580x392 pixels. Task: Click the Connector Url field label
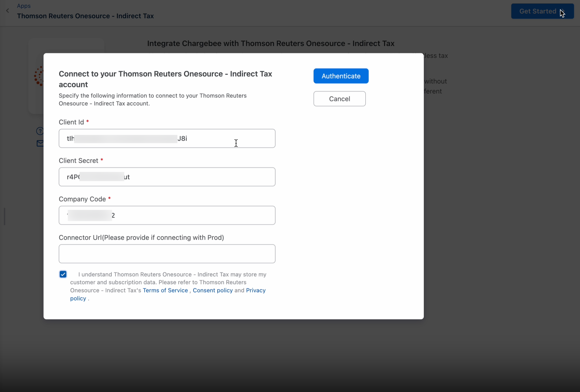pyautogui.click(x=141, y=237)
